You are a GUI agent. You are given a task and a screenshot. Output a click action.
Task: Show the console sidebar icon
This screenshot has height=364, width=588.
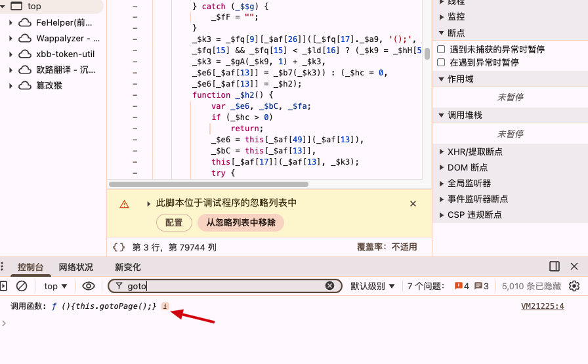[3, 287]
